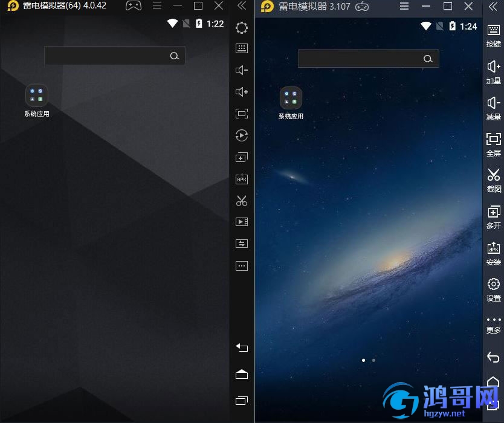Open keyboard mapping in 4.0.42 sidebar
This screenshot has height=423, width=504.
coord(242,48)
